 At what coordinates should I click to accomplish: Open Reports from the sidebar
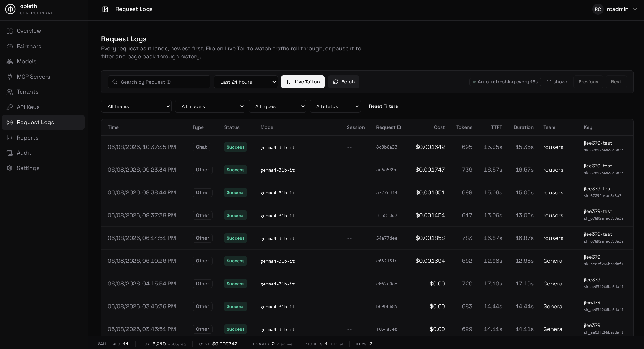43,138
